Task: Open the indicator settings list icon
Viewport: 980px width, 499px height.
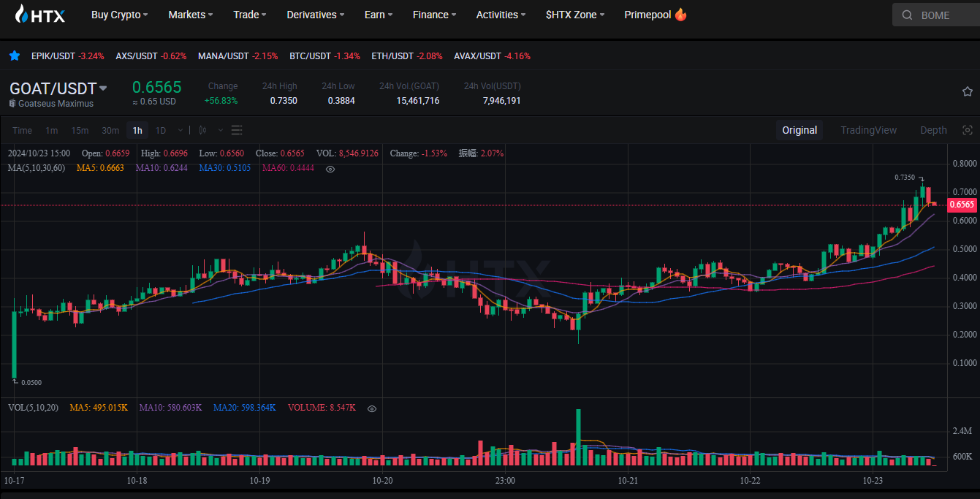Action: pos(236,130)
